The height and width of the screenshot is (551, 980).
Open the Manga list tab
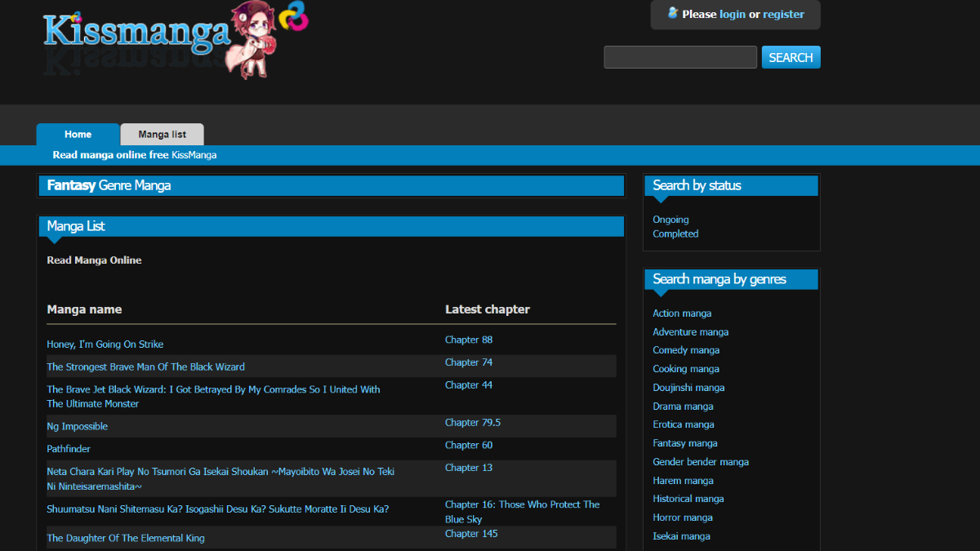pyautogui.click(x=162, y=134)
